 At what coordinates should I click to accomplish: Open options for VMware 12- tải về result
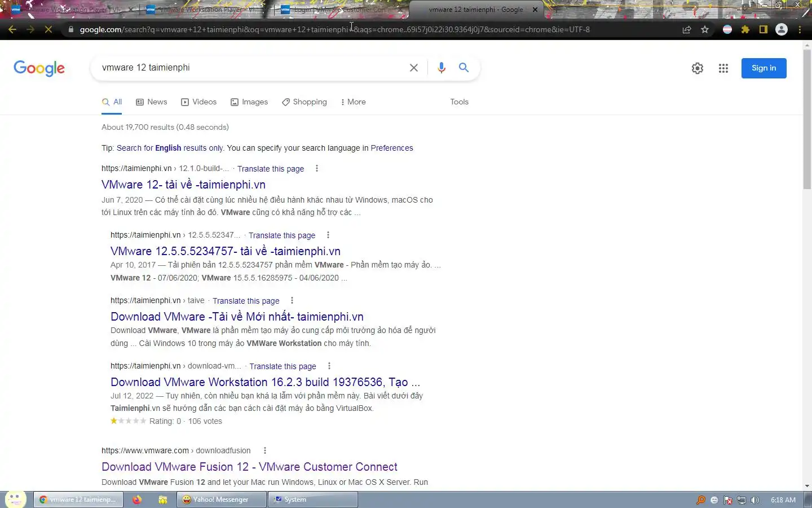coord(317,168)
